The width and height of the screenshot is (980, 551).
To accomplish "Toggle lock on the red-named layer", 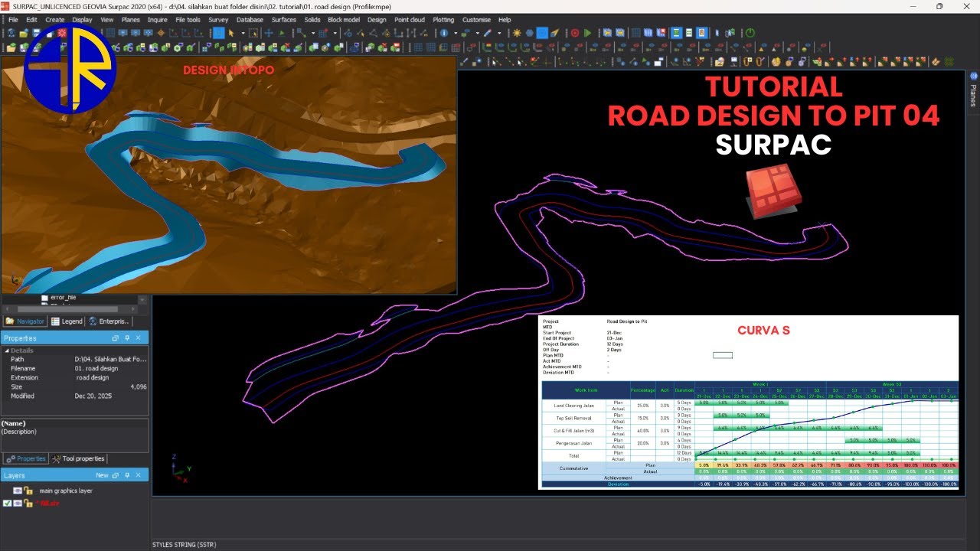I will (x=28, y=504).
